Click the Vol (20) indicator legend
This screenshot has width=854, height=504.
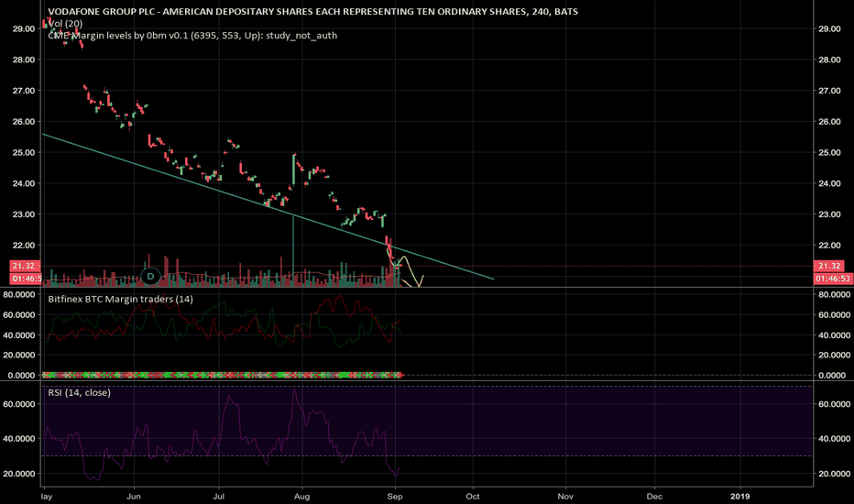65,24
